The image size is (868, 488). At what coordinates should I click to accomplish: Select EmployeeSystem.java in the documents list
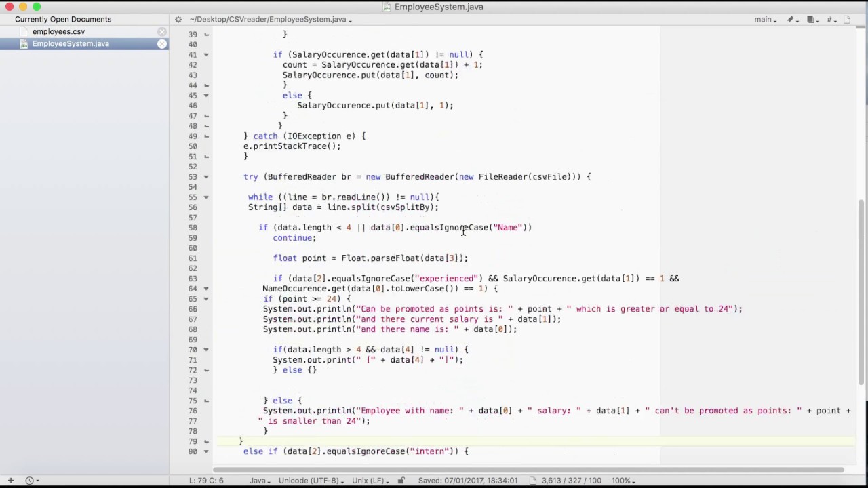(85, 44)
